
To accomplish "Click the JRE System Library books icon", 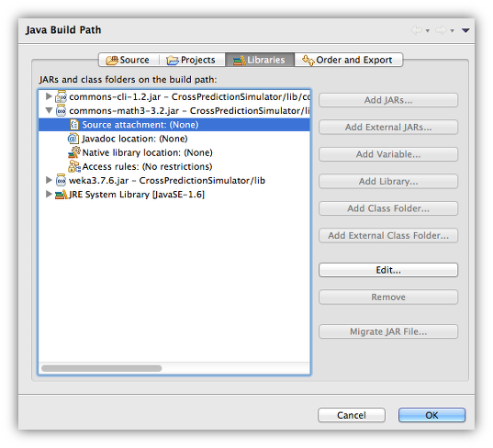I will tap(62, 195).
